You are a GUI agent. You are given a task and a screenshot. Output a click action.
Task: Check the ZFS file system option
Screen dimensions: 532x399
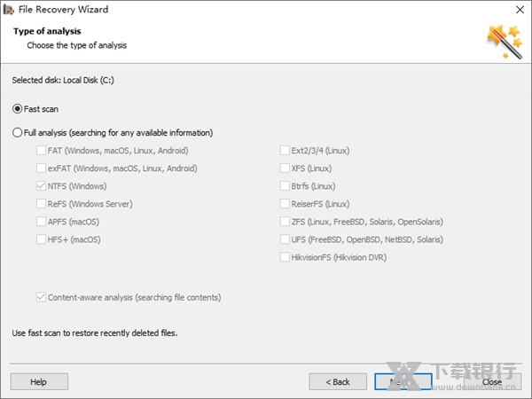(x=285, y=222)
